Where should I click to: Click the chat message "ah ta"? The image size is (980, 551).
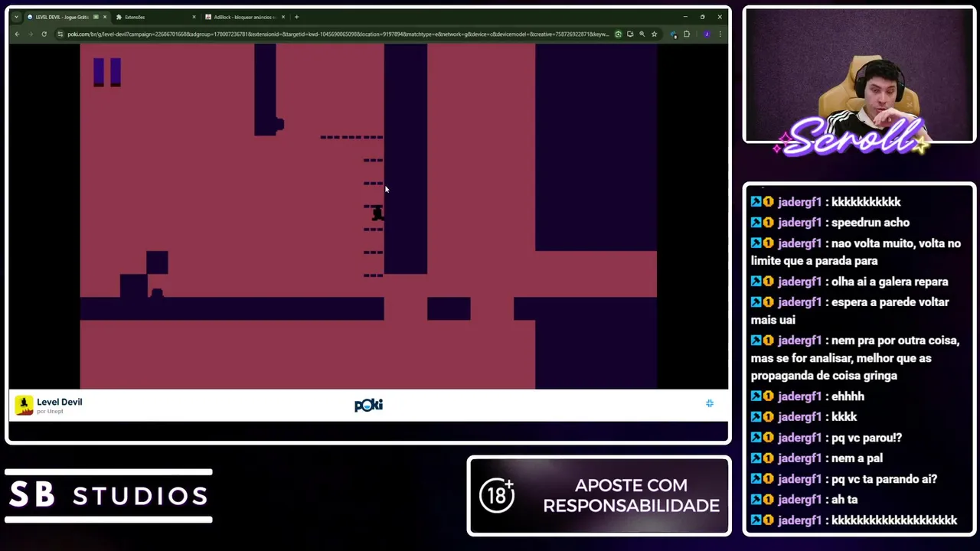(x=844, y=500)
